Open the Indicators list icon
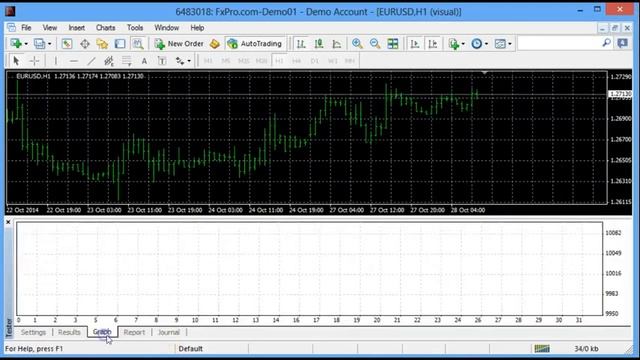Screen dimensions: 640x360 tap(453, 44)
